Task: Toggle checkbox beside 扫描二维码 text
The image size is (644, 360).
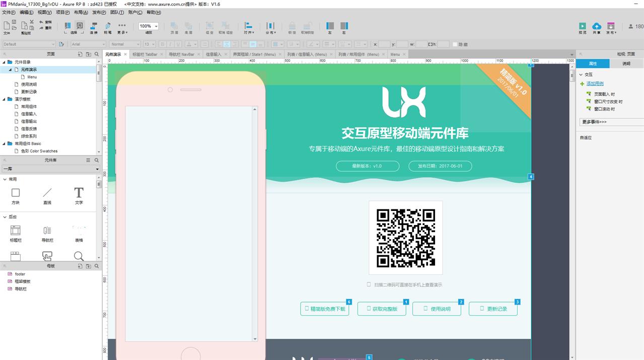Action: [x=369, y=284]
